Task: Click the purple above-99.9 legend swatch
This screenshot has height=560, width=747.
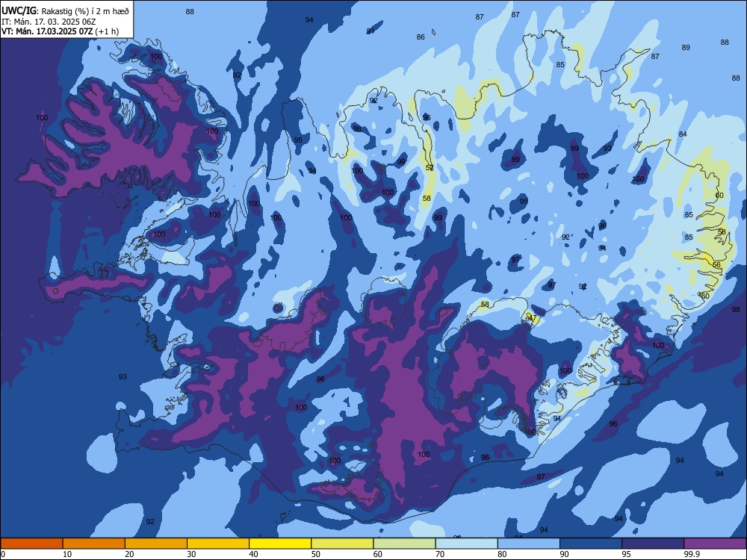Action: coord(715,544)
